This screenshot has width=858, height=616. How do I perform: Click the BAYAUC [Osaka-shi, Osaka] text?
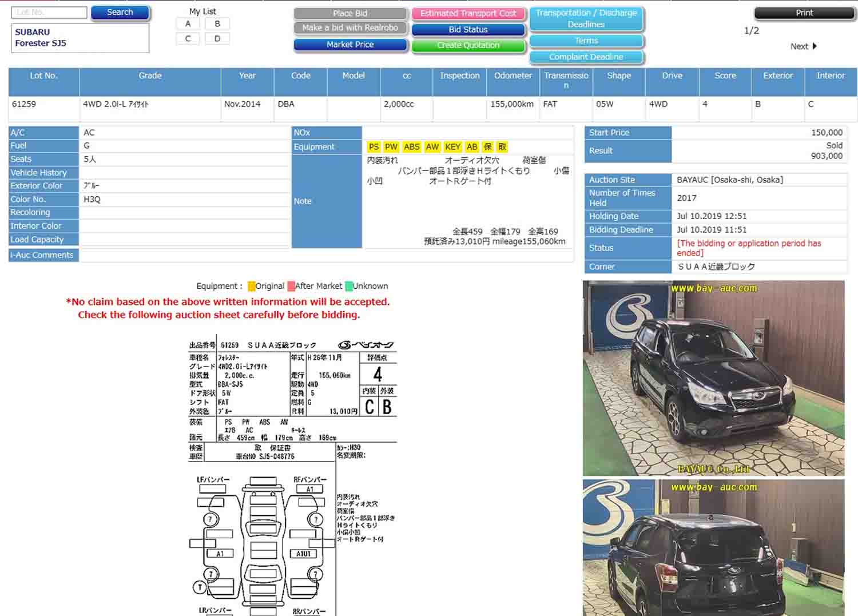coord(730,180)
